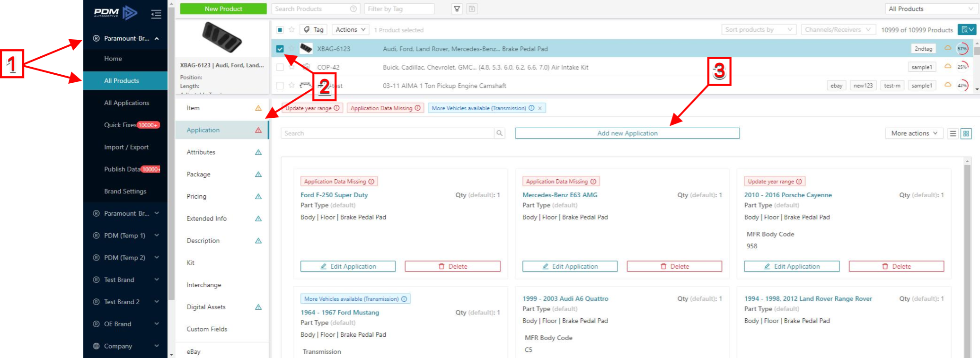The width and height of the screenshot is (980, 358).
Task: Expand the PDM (Temp 2) brand
Action: tap(125, 258)
